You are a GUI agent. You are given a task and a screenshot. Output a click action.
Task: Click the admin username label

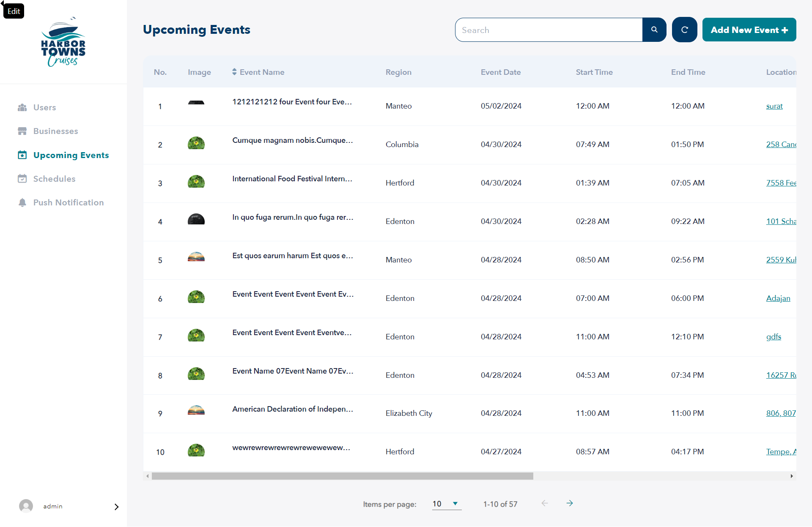click(x=53, y=506)
